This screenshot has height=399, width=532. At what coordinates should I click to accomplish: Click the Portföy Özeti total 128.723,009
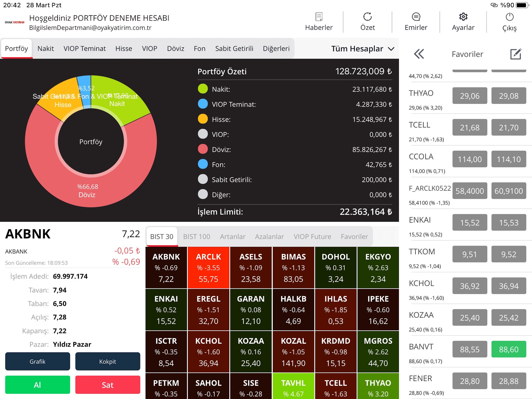point(363,71)
